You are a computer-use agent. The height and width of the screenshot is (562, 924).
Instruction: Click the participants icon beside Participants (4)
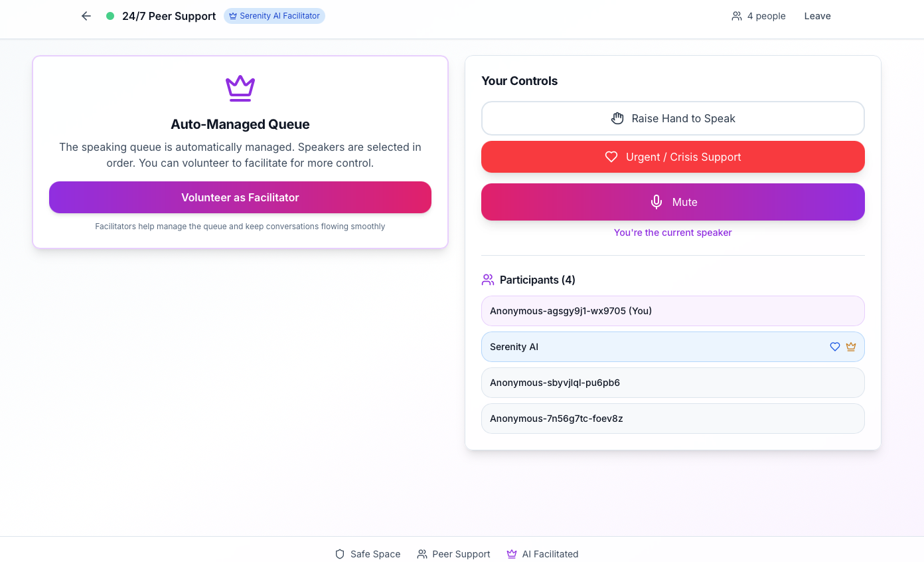tap(489, 280)
